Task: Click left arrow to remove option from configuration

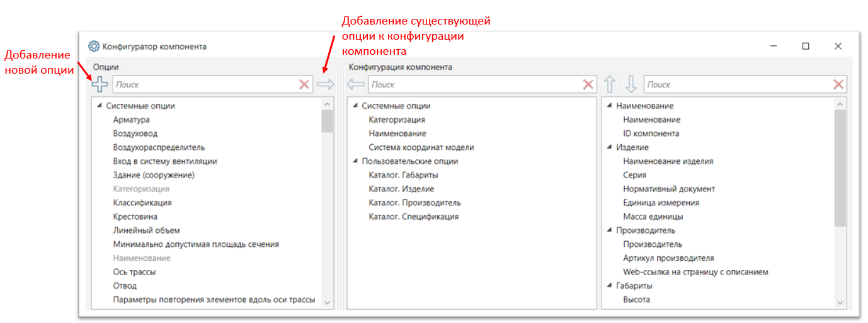Action: point(356,84)
